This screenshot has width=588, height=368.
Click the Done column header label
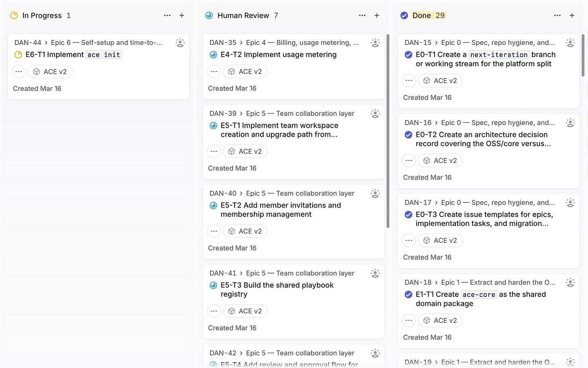pos(422,15)
